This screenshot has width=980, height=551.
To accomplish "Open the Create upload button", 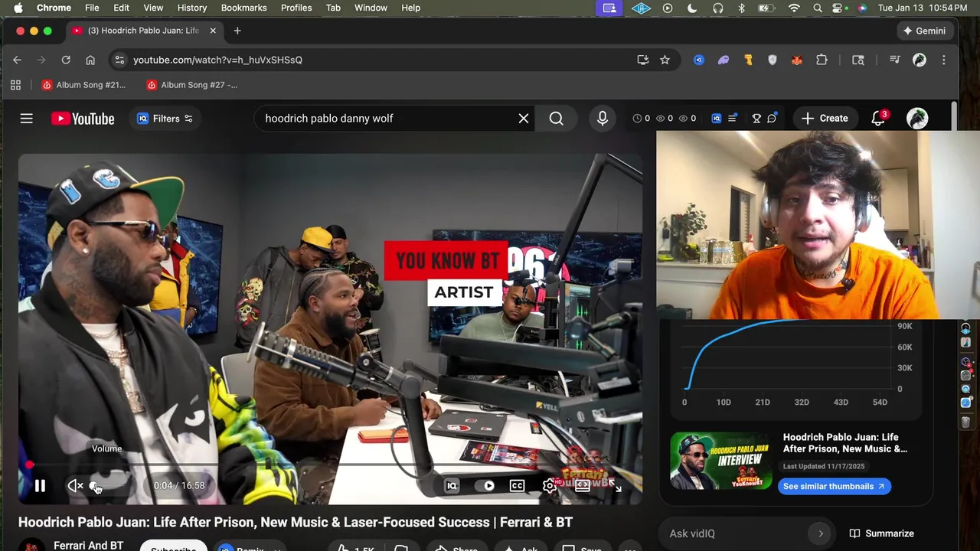I will (825, 119).
